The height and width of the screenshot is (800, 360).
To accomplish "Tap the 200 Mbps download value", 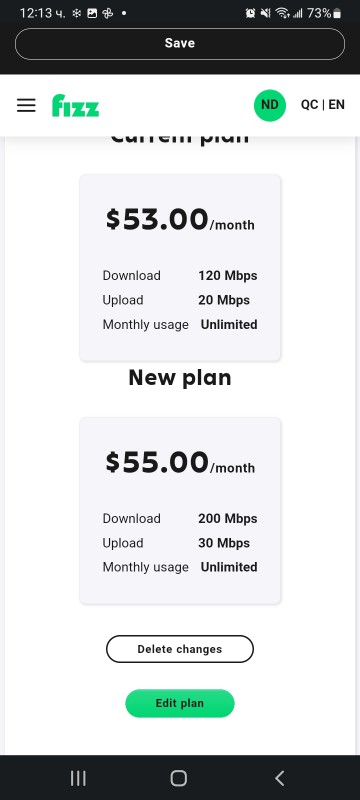I will pos(227,519).
